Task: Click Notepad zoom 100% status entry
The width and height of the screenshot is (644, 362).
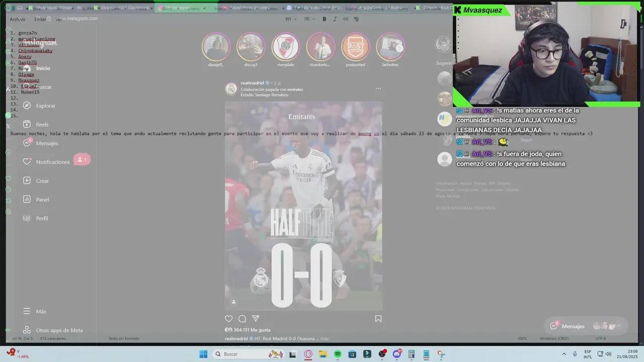Action: [522, 339]
